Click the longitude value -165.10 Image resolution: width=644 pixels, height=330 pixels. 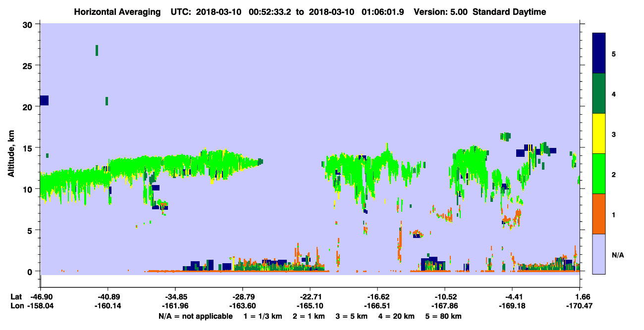[310, 306]
